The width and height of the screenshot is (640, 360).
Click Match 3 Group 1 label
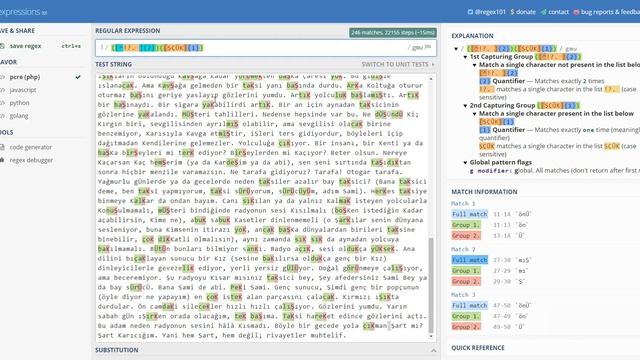(x=466, y=316)
